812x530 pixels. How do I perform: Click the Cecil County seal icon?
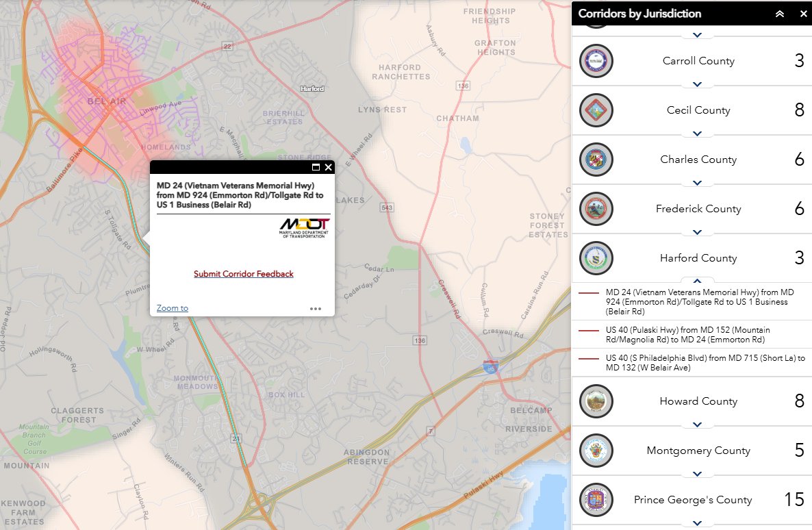[x=596, y=110]
